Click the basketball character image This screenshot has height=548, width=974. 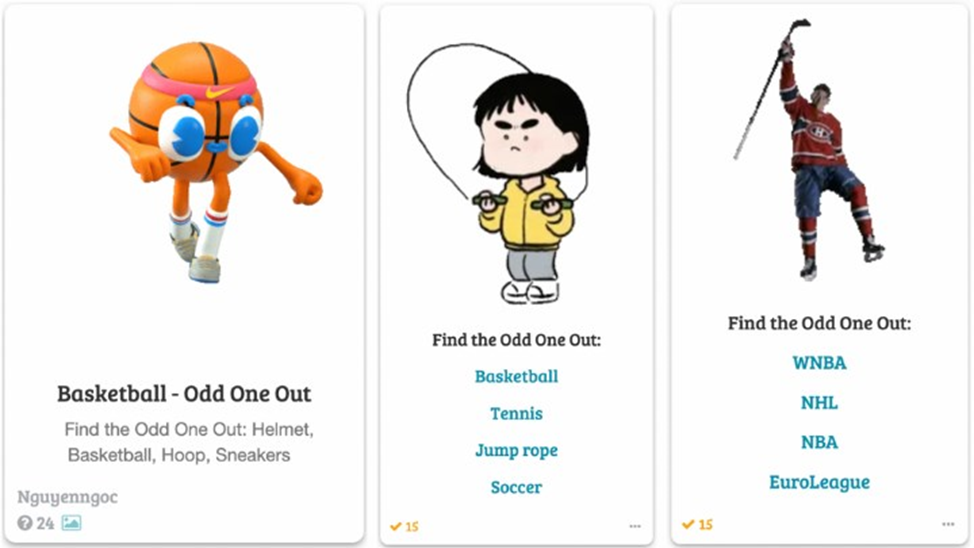pos(216,162)
